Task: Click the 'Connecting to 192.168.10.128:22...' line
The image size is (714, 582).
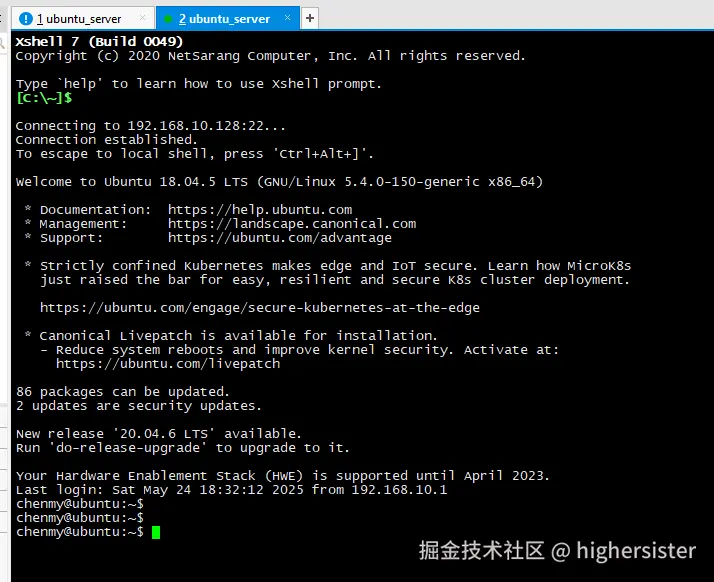Action: 151,126
